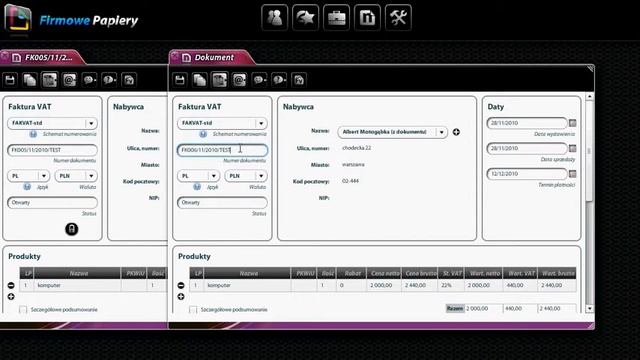Click info icon beside Schemat numerowania in Dokument
The image size is (640, 360).
(x=203, y=134)
